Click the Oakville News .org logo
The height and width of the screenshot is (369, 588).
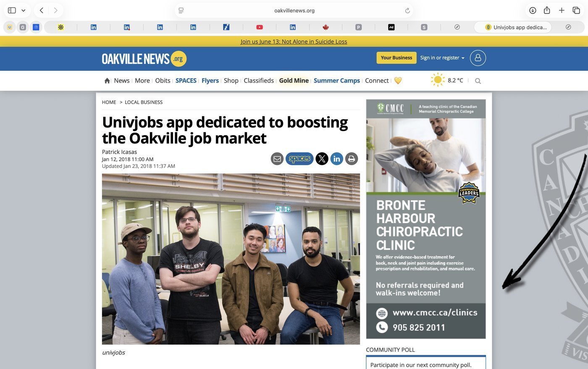click(144, 59)
